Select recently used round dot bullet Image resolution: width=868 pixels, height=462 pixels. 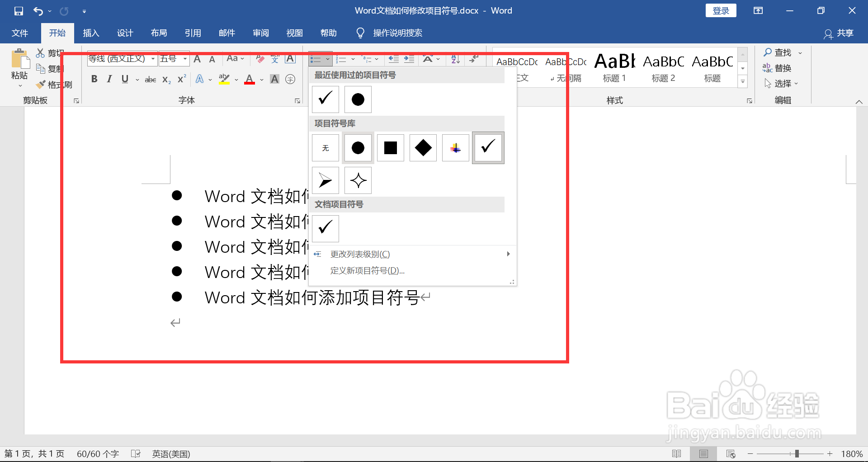point(358,99)
